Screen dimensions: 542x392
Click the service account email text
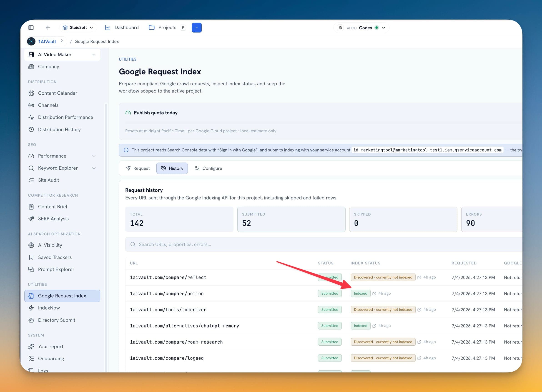427,150
